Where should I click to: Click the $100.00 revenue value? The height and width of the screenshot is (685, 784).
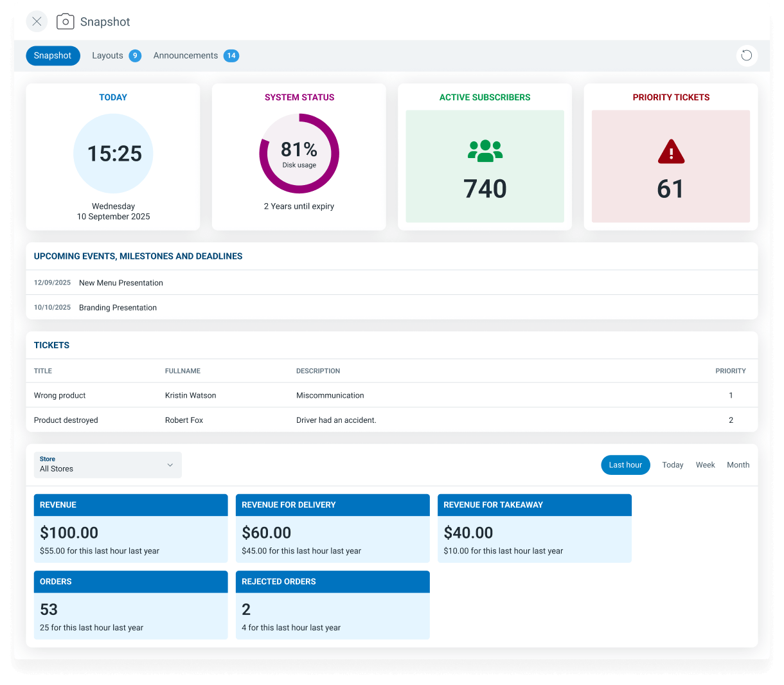tap(69, 533)
